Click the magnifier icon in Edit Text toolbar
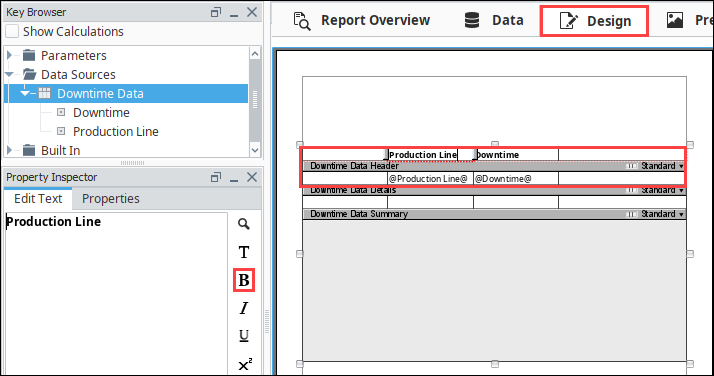Screen dimensions: 714x376 tap(244, 224)
